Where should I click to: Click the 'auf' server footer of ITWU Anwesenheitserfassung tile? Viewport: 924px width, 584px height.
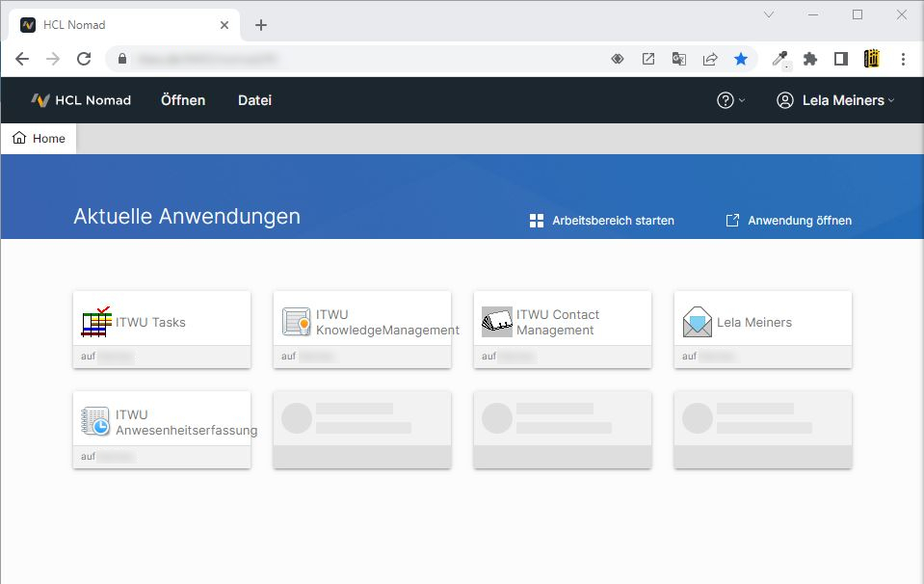162,457
